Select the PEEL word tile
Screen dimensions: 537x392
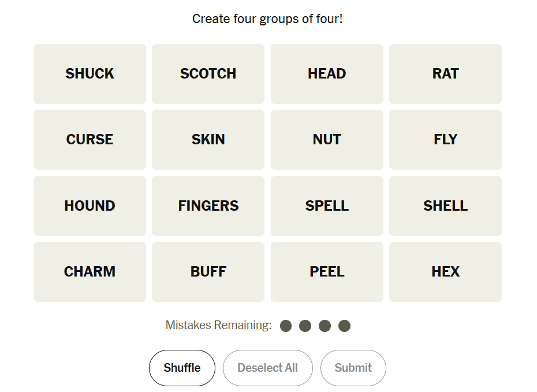(x=327, y=272)
